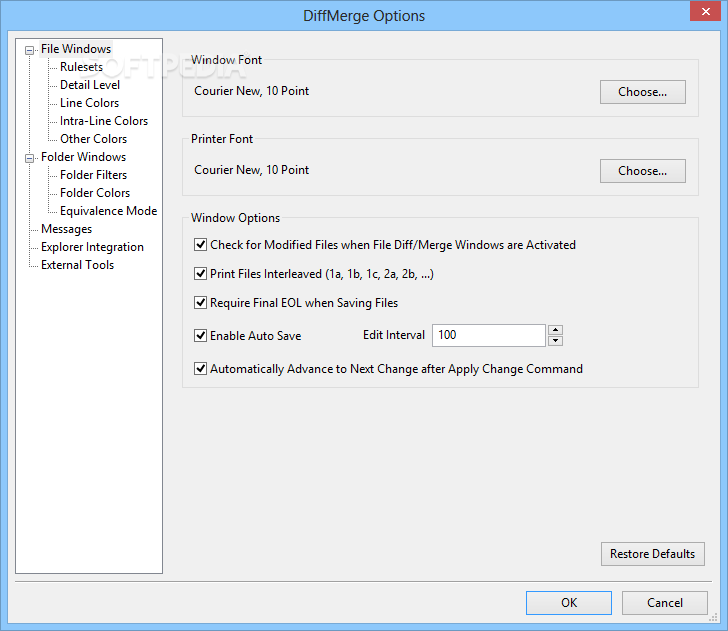
Task: Disable the Enable Auto Save checkbox
Action: [200, 336]
